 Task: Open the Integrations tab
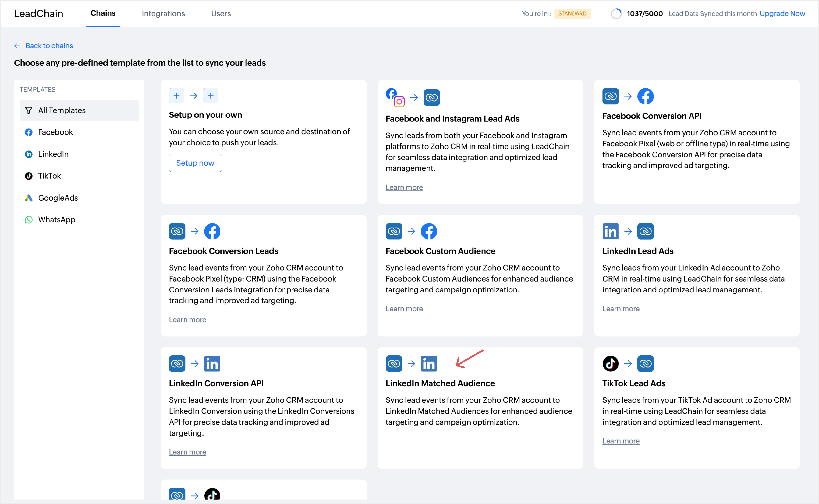pyautogui.click(x=163, y=14)
